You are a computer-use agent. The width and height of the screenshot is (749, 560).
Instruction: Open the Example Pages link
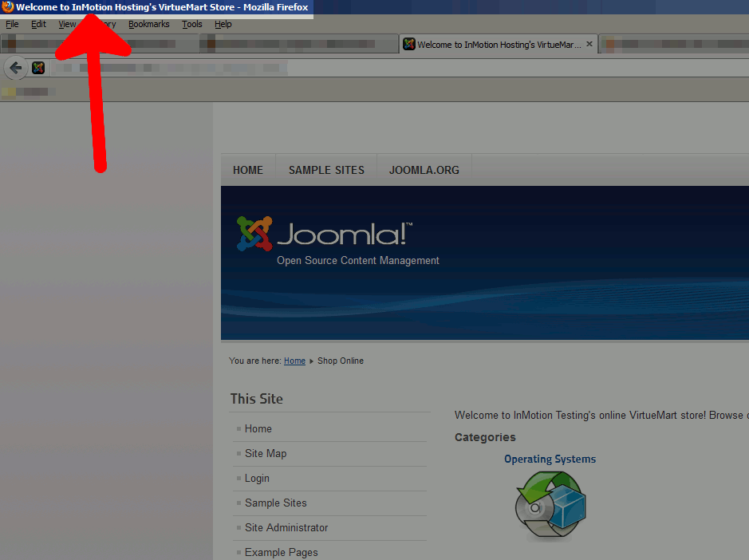click(x=281, y=552)
